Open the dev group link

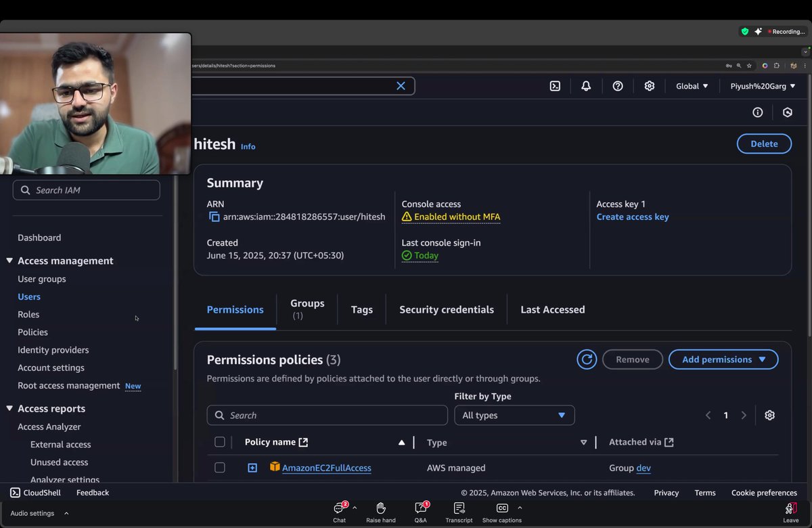tap(644, 468)
